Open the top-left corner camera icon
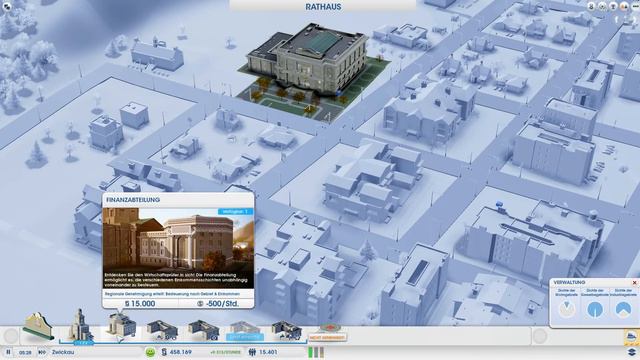This screenshot has width=640, height=360. [x=7, y=6]
